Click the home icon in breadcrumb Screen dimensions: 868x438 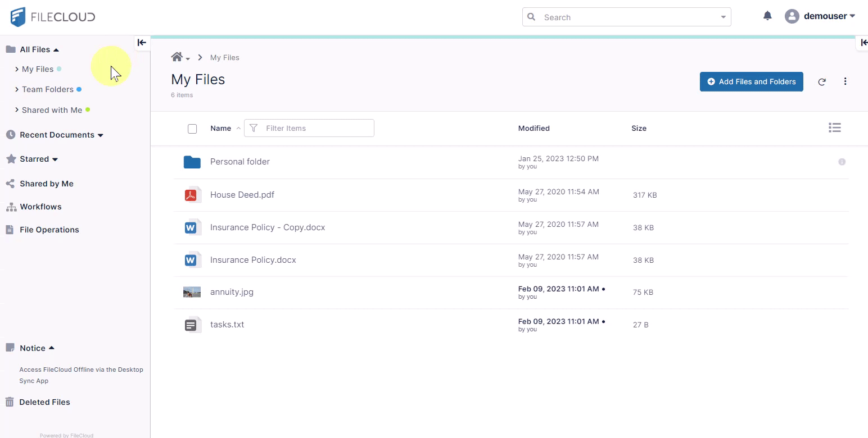[177, 57]
